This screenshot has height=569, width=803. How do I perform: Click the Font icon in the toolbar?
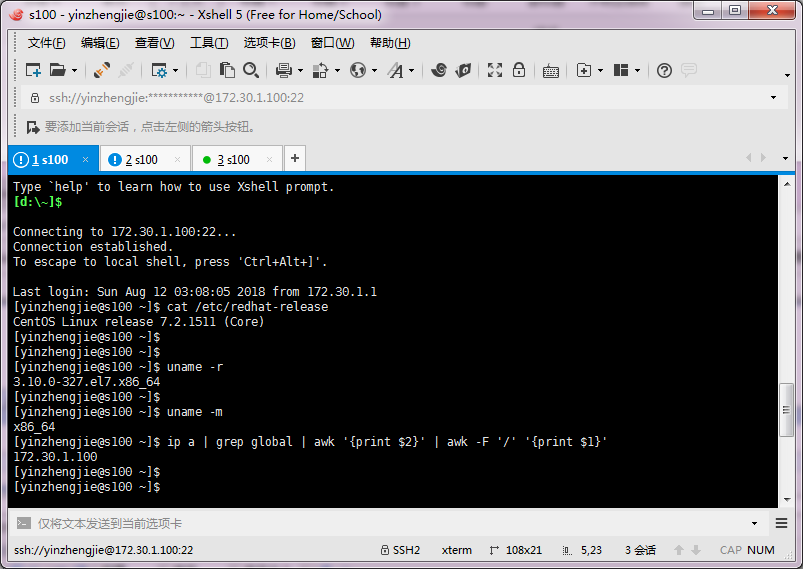coord(395,70)
